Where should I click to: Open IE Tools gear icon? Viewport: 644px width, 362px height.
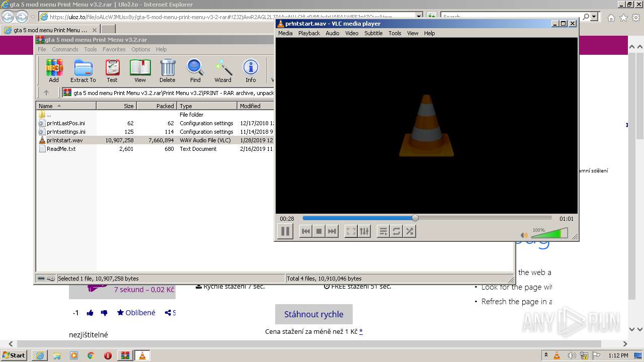635,18
